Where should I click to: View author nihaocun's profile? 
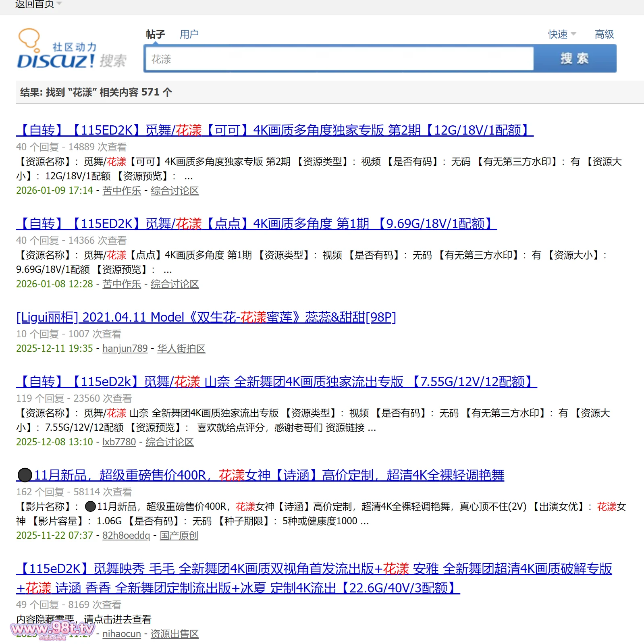coord(121,634)
